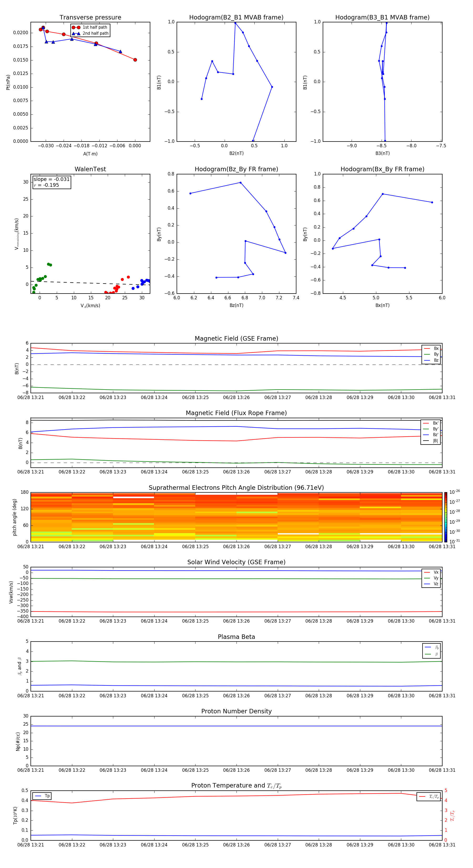Image resolution: width=473 pixels, height=868 pixels.
Task: Select the 'WalenTest' plot title
Action: click(x=90, y=169)
